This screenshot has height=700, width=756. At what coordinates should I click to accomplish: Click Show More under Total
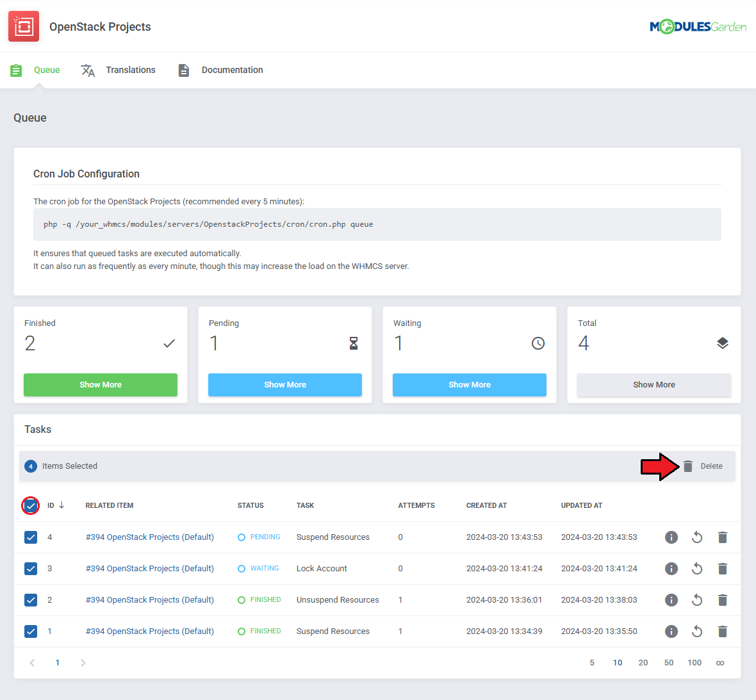653,385
